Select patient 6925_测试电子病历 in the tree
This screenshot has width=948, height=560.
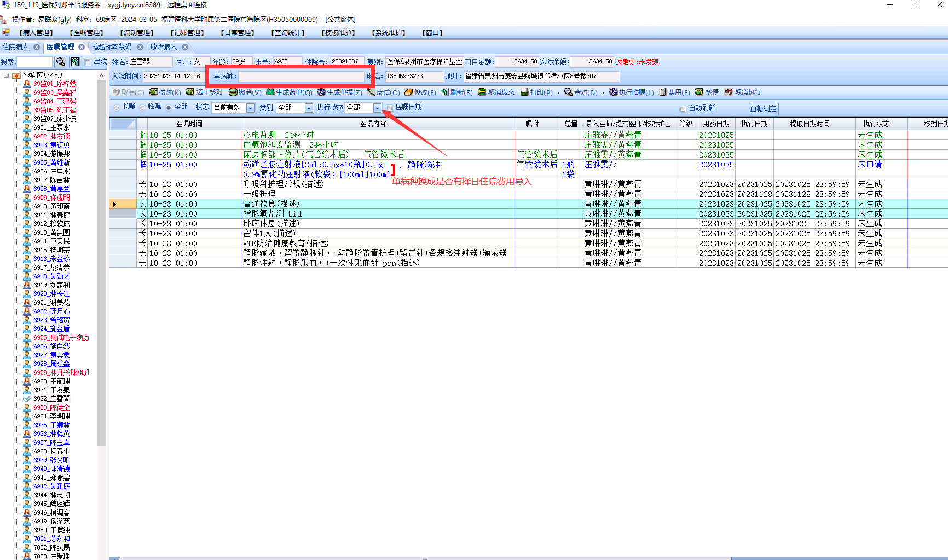point(61,337)
